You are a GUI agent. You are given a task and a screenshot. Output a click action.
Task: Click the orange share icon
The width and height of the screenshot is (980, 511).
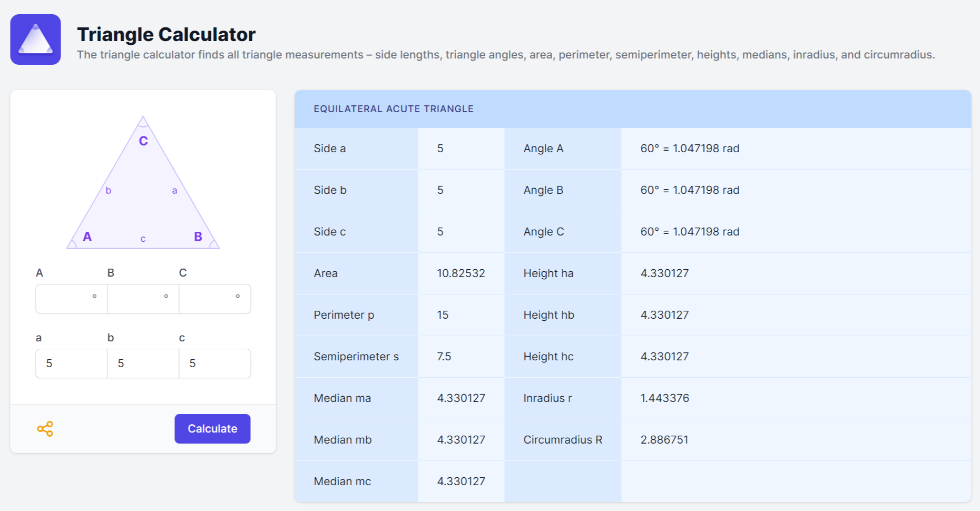coord(45,429)
